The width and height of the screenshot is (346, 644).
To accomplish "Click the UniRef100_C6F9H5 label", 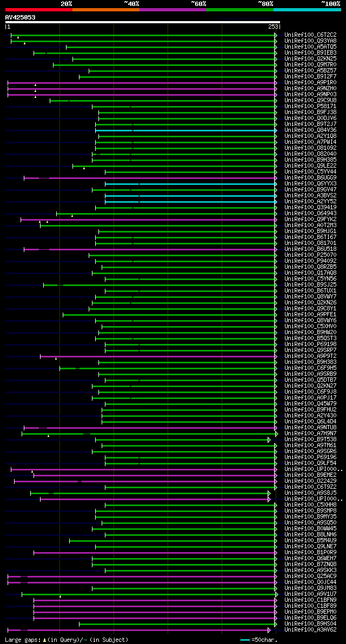I will (310, 368).
